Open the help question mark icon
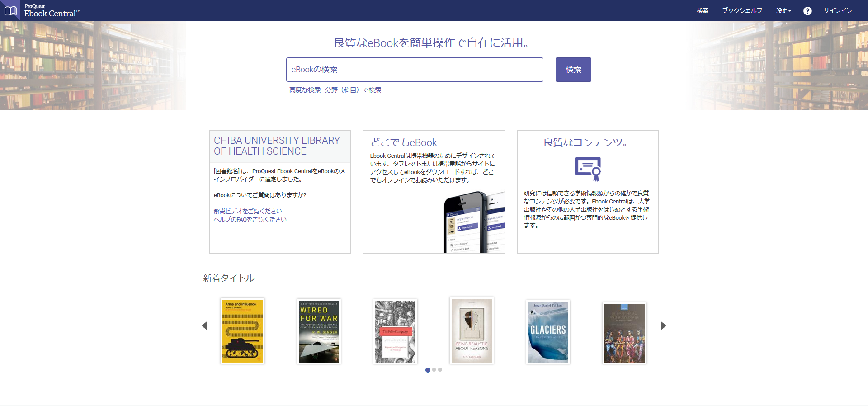 click(807, 11)
